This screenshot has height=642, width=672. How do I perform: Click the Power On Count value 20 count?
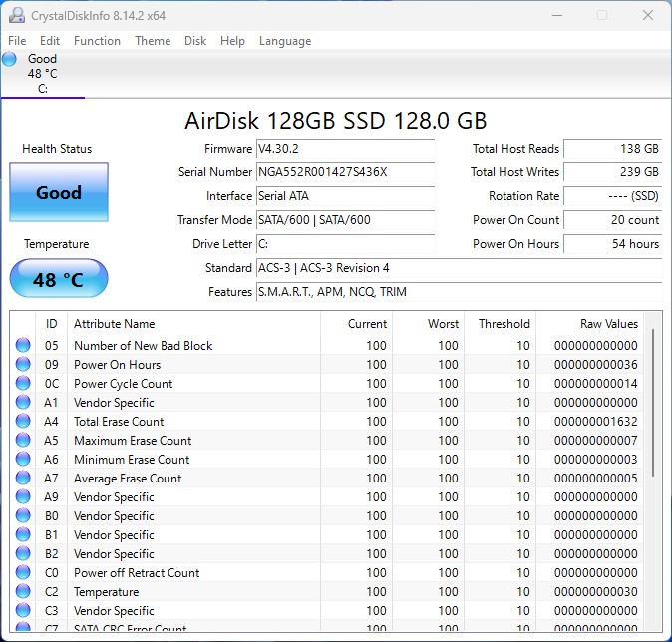pos(612,220)
